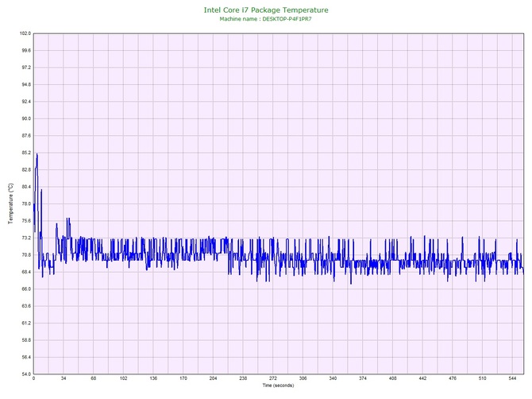Click the 544 seconds time axis tick
Screen dimensions: 532x399
point(512,378)
